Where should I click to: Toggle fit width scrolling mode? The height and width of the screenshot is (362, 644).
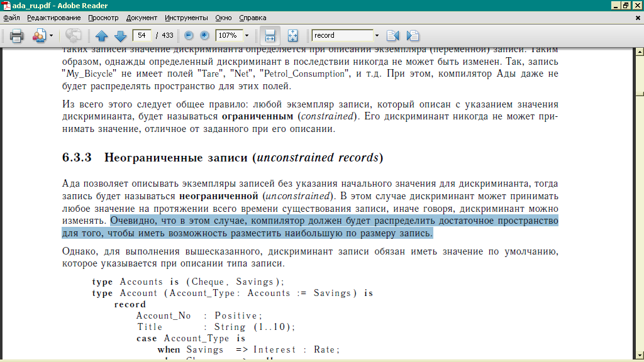tap(270, 36)
